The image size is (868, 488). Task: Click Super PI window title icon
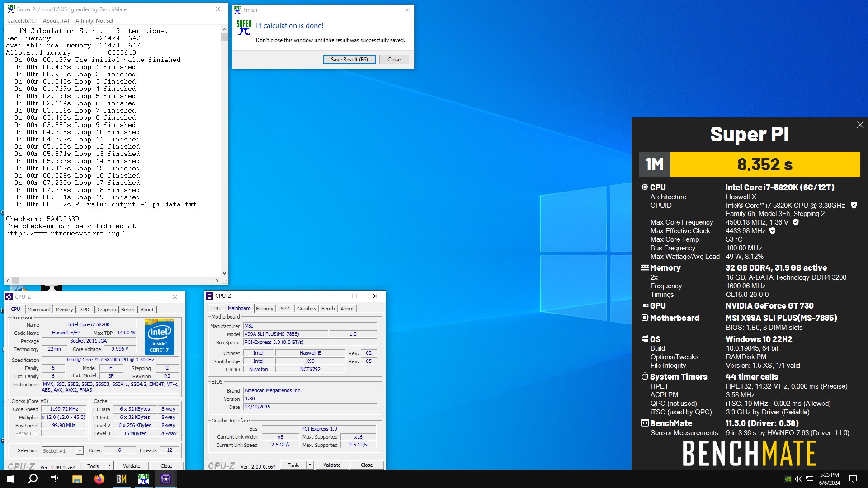pyautogui.click(x=11, y=9)
